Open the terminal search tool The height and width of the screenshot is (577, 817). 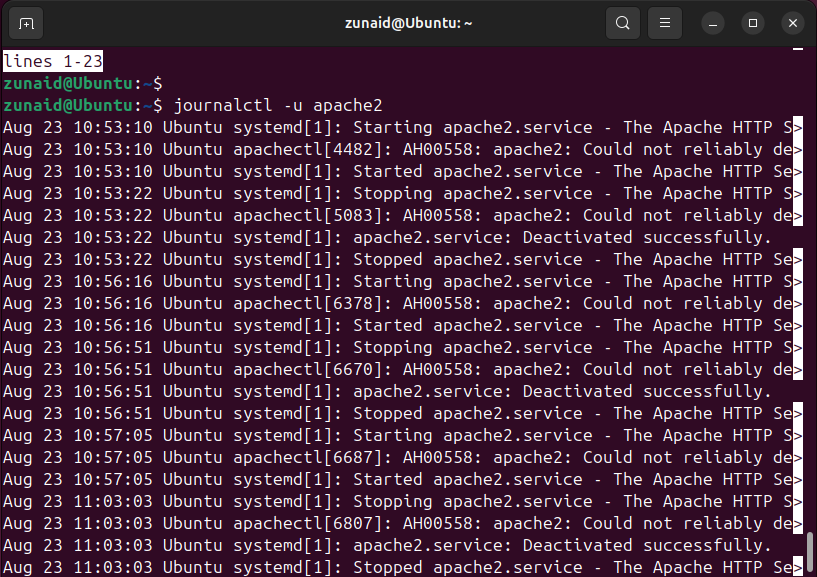click(x=623, y=23)
